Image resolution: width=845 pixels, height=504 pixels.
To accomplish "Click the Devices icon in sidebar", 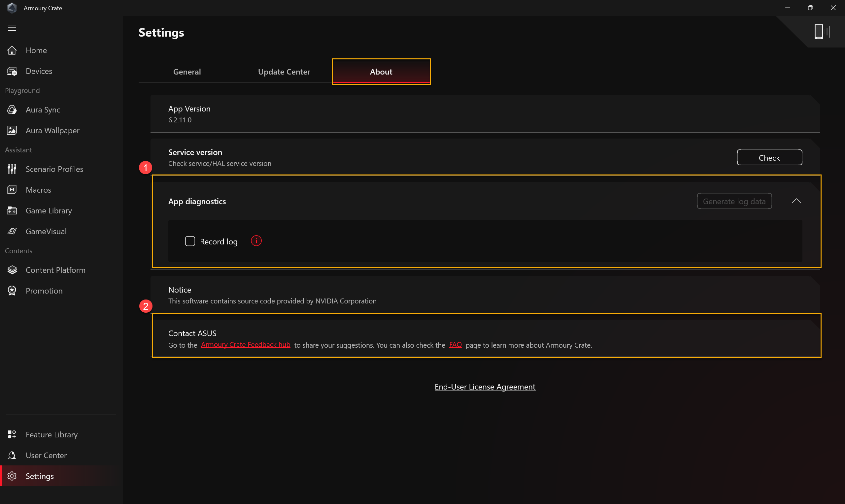I will (12, 71).
